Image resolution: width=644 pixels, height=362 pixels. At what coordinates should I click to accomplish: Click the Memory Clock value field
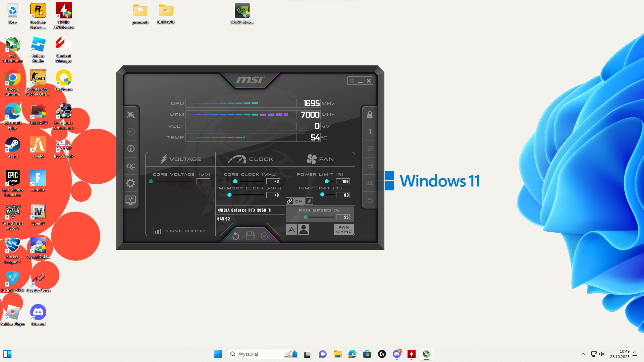pyautogui.click(x=273, y=195)
